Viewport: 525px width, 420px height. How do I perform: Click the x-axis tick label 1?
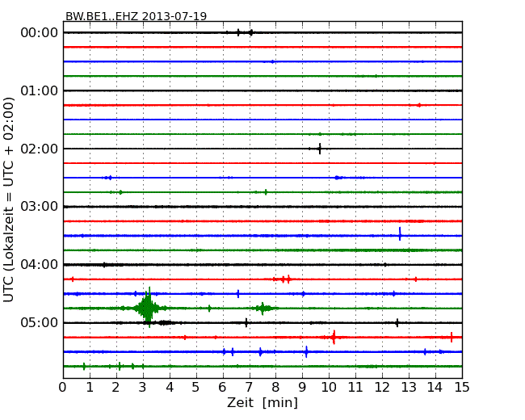[x=90, y=388]
